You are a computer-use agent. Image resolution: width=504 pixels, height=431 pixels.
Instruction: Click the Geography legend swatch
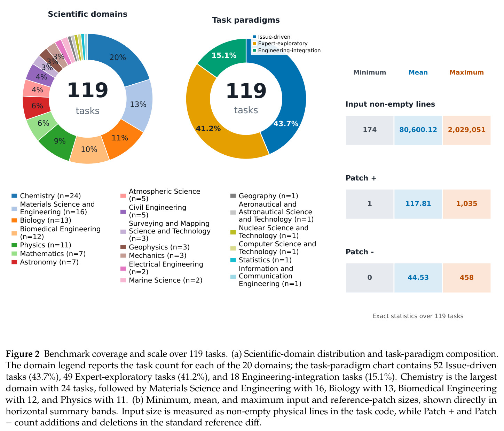[x=233, y=196]
